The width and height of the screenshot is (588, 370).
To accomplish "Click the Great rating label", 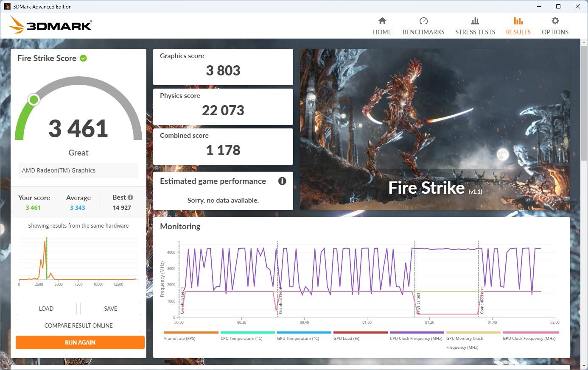I will click(x=78, y=153).
